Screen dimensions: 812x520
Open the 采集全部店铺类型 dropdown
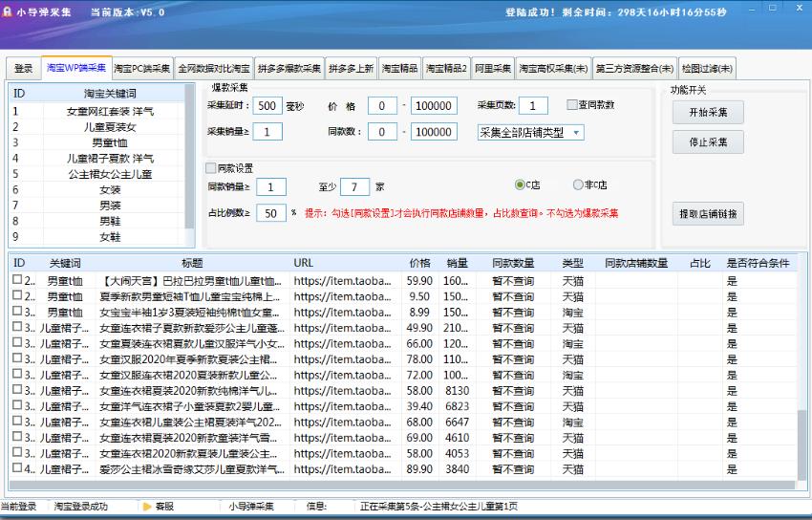coord(531,133)
